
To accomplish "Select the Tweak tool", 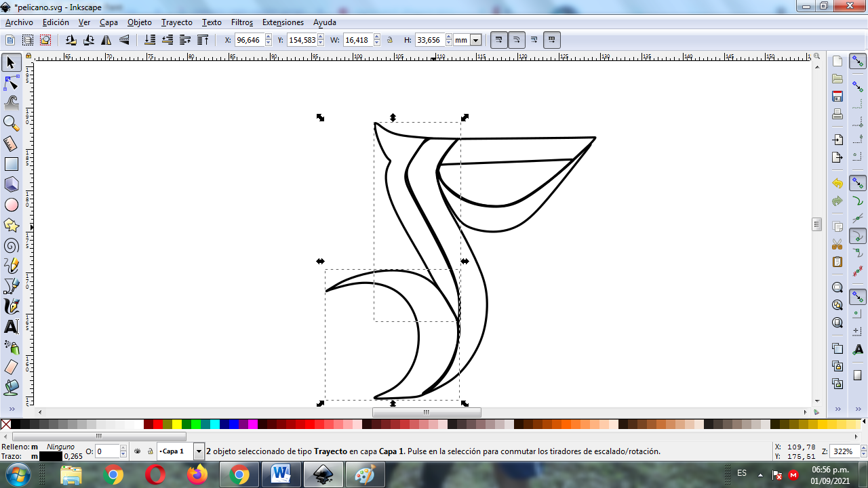I will (11, 103).
